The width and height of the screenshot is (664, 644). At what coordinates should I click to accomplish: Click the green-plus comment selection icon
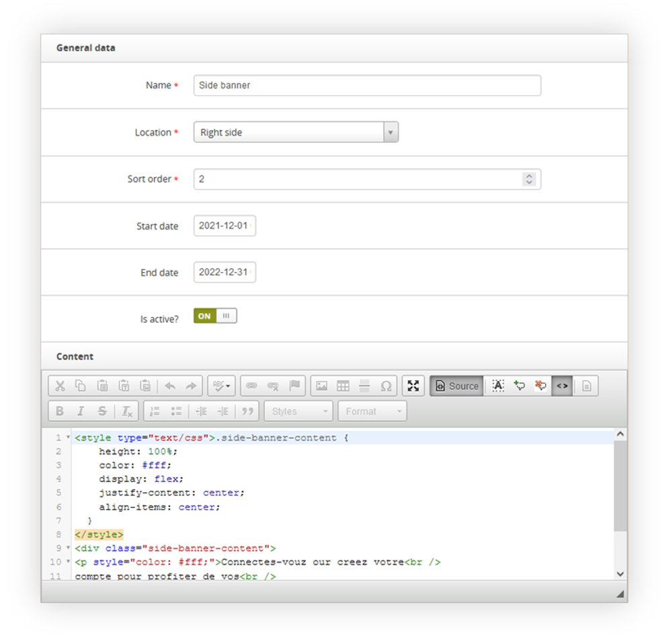tap(520, 386)
